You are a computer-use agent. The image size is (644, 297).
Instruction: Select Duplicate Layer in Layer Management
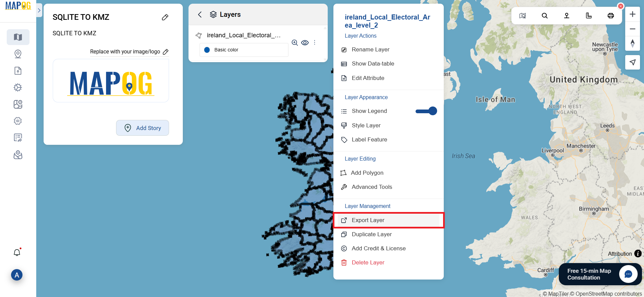371,234
